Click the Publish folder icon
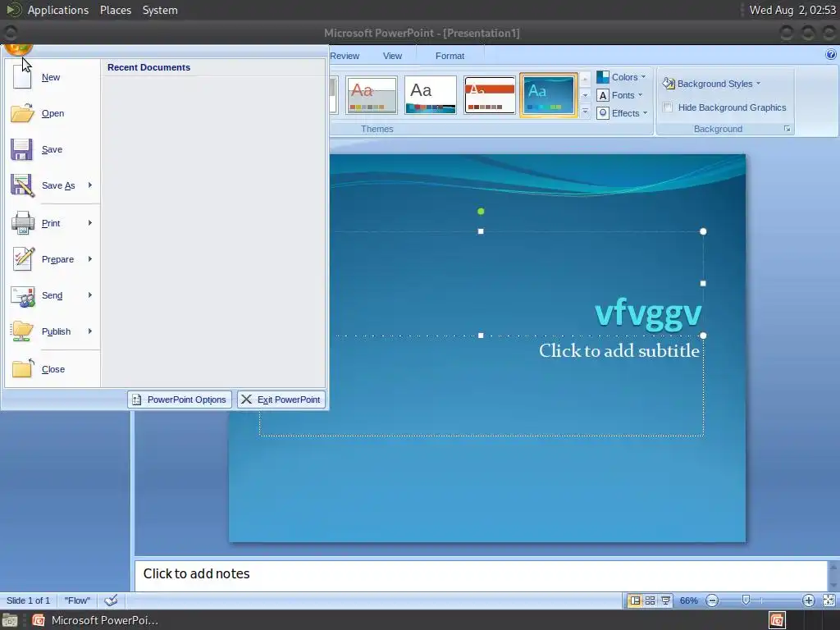Image resolution: width=840 pixels, height=630 pixels. click(x=22, y=331)
